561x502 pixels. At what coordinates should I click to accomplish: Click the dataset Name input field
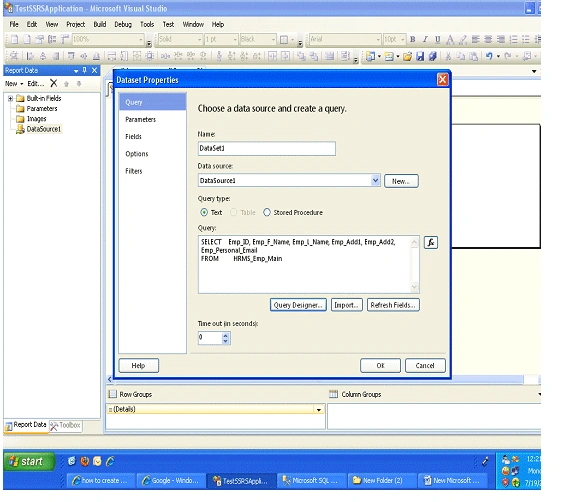(267, 148)
